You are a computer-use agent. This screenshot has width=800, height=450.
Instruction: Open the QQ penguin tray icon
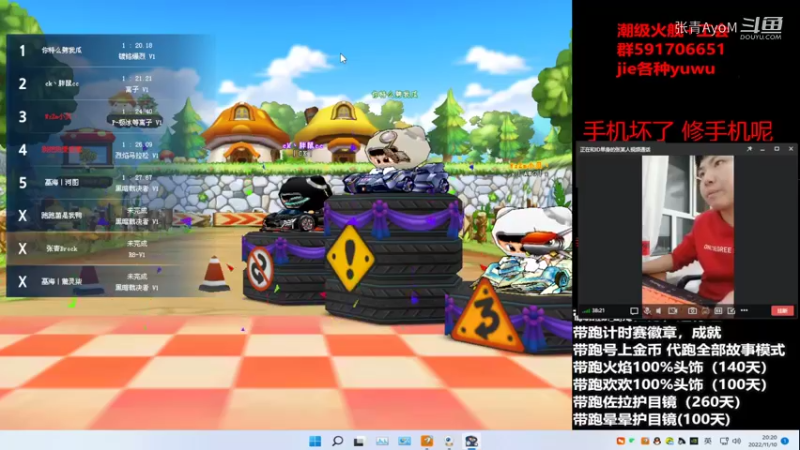tap(657, 441)
